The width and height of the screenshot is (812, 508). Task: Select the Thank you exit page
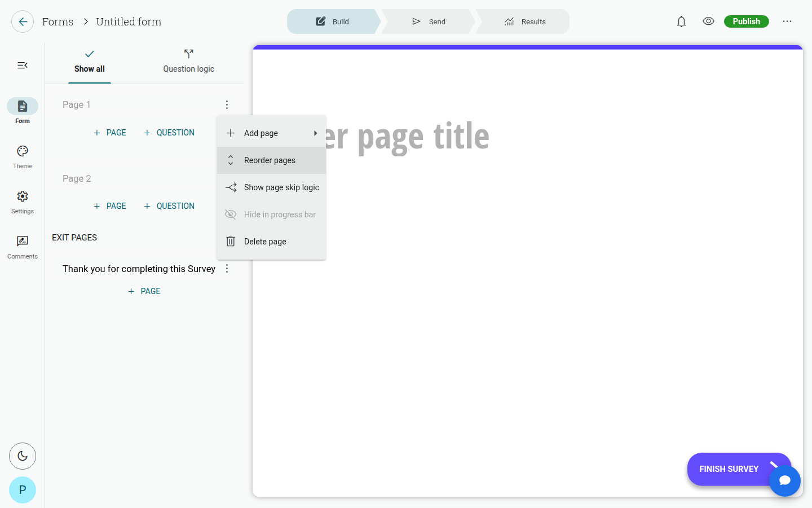click(139, 269)
